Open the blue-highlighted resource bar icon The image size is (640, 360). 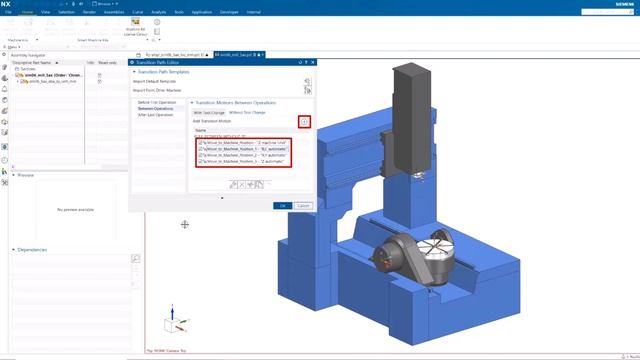4,147
